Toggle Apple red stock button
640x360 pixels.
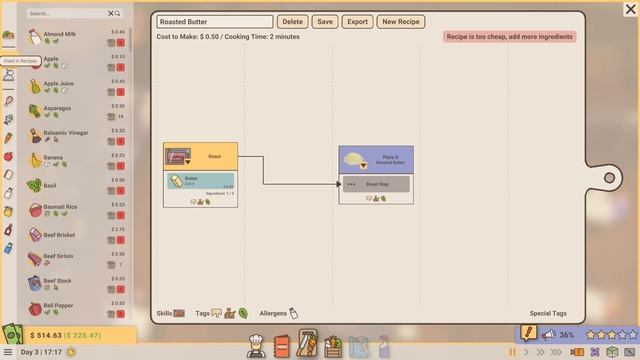[x=120, y=67]
